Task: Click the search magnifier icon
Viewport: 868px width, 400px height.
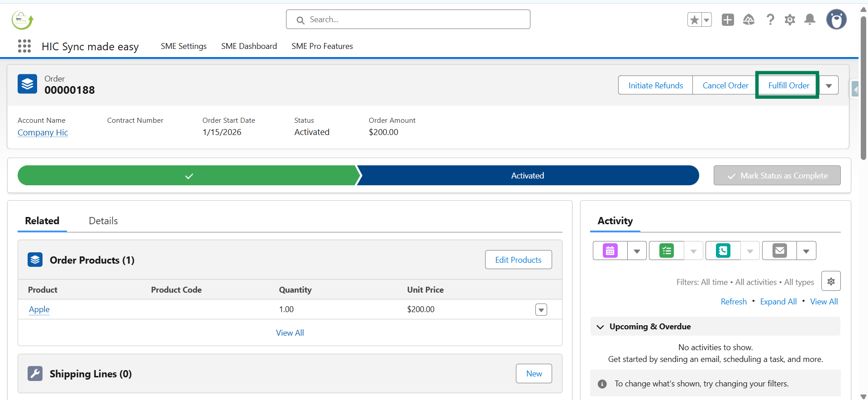Action: [300, 20]
